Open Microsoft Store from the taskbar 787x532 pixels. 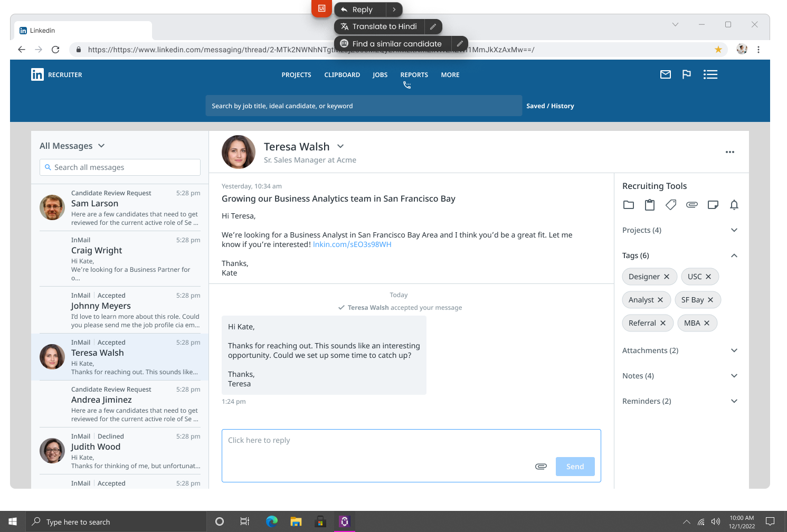point(320,521)
